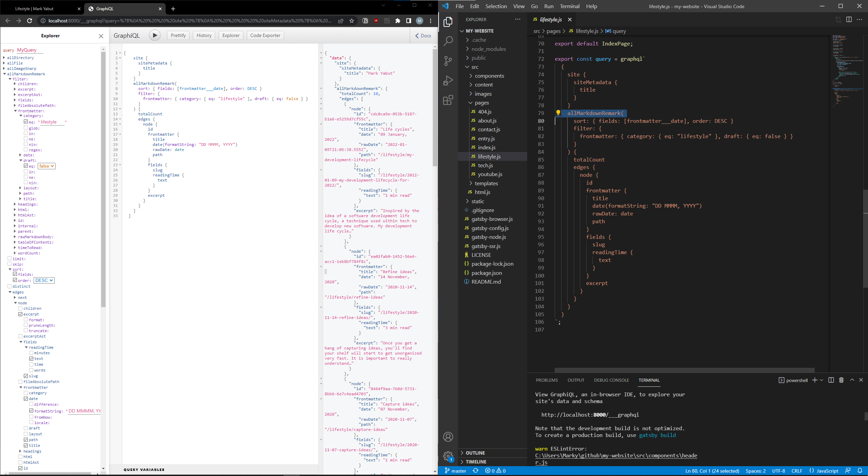868x476 pixels.
Task: Open Extensions view in VS Code
Action: 448,100
